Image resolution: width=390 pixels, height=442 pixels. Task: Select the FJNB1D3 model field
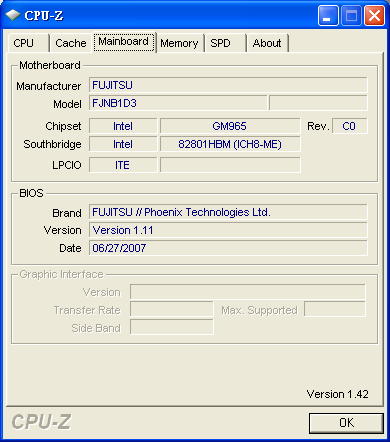point(178,103)
